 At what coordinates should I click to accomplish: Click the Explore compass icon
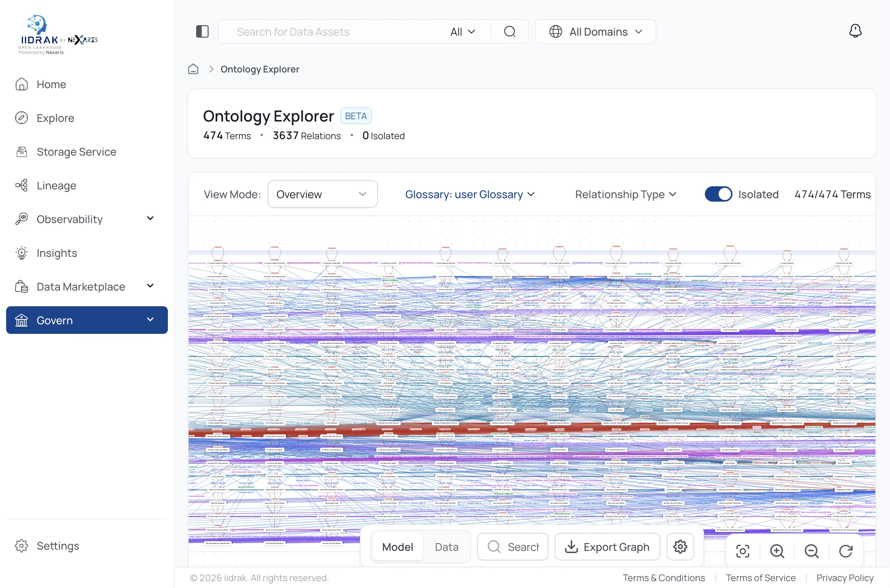(x=21, y=118)
